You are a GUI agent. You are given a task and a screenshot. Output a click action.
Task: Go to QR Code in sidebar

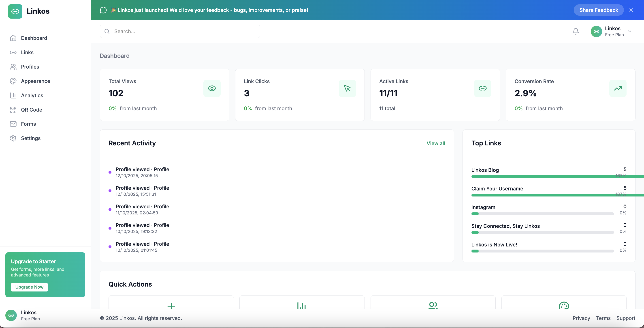[x=32, y=110]
